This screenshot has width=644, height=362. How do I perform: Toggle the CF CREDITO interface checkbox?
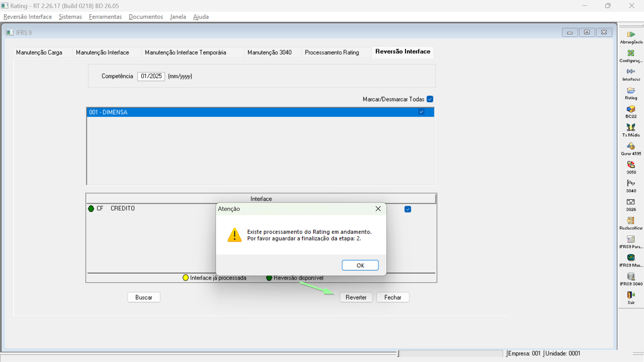click(x=408, y=209)
